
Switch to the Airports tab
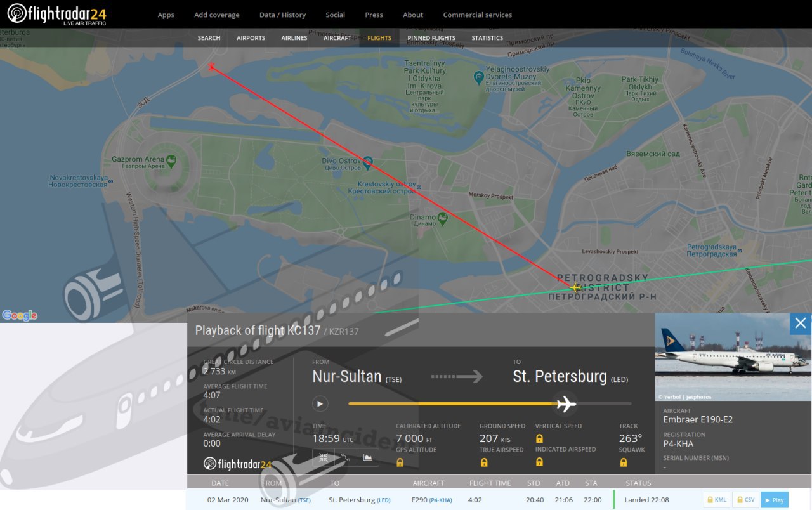251,38
